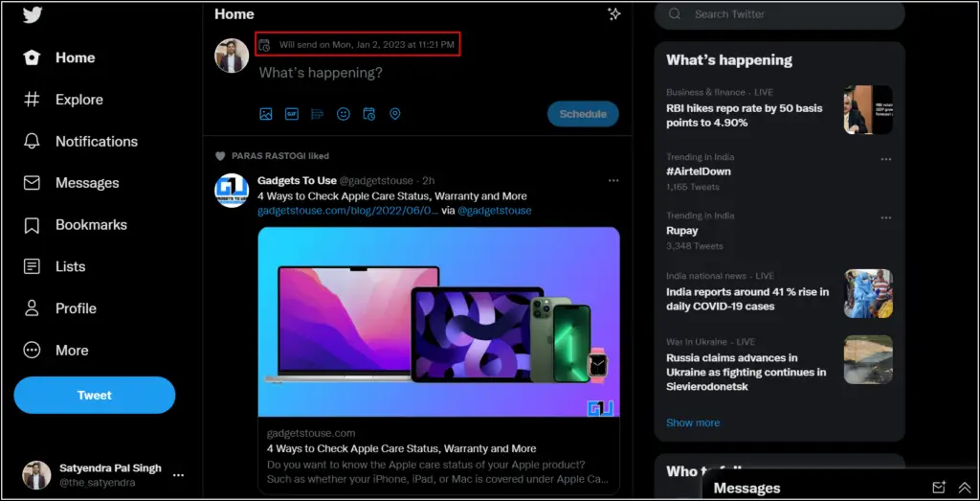Open new message icon in Messages drawer
The image size is (980, 501).
click(x=938, y=488)
